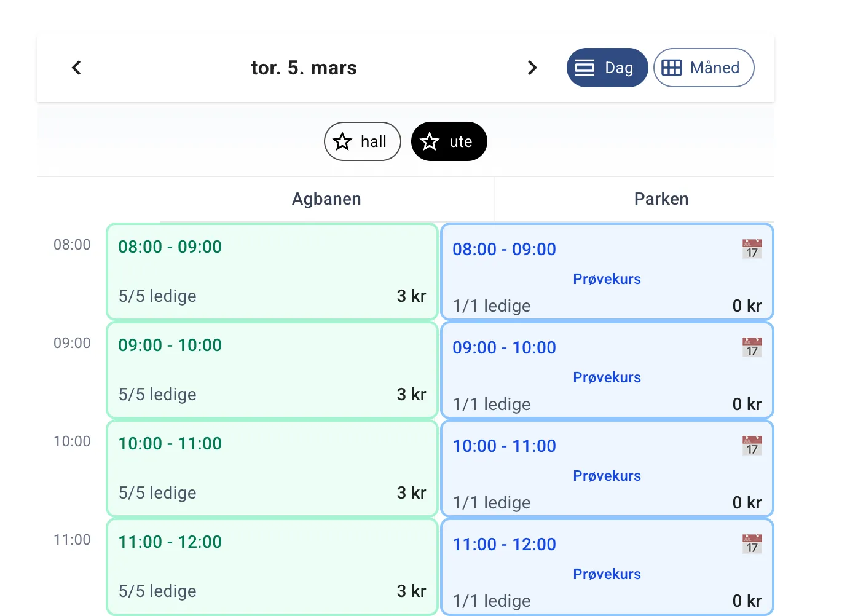Screen dimensions: 858x616
Task: Click the grid icon inside the Måned button
Action: point(672,68)
